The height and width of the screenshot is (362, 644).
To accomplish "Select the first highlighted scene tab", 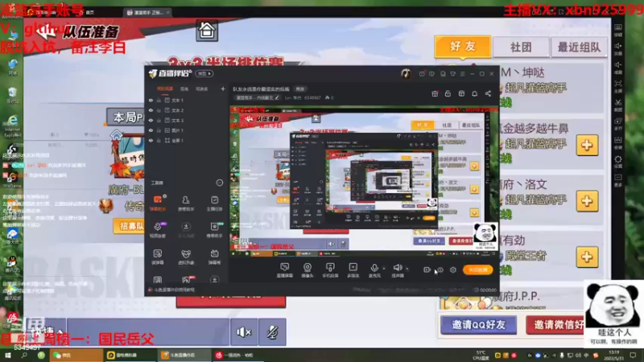I will [x=165, y=88].
